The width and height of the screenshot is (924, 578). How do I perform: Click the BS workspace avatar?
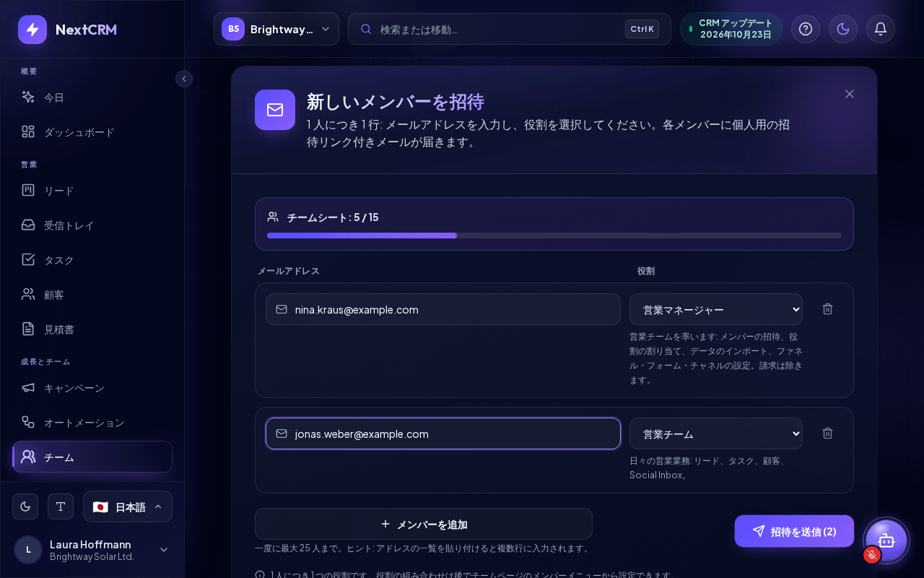click(233, 29)
